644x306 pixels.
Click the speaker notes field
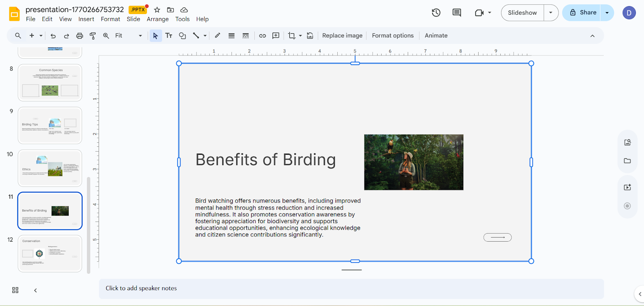(351, 289)
